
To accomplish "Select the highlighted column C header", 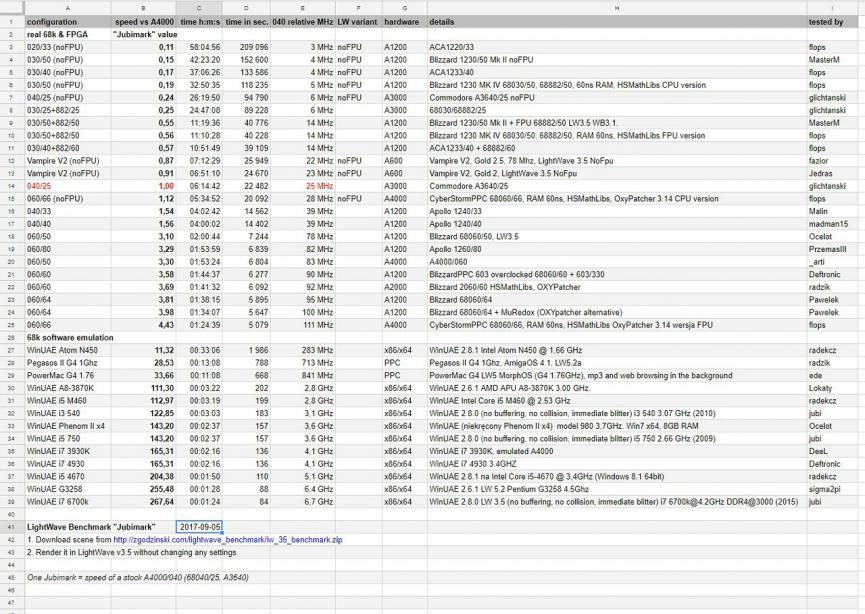I will pyautogui.click(x=199, y=7).
